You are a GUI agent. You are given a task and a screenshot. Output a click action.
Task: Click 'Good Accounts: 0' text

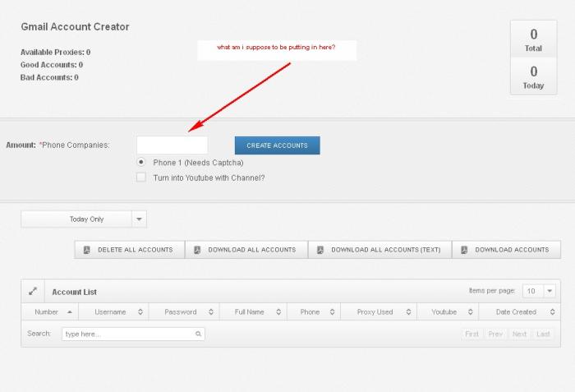click(52, 65)
